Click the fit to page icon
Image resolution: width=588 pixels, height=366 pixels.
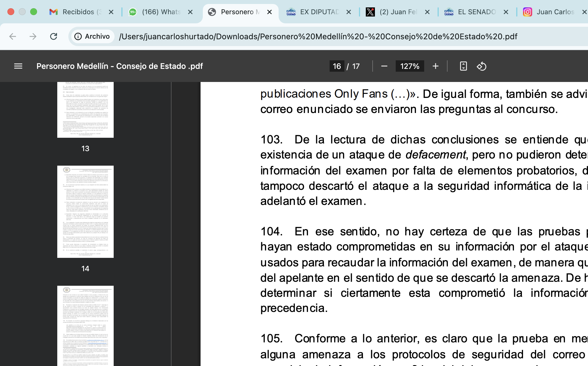coord(463,66)
